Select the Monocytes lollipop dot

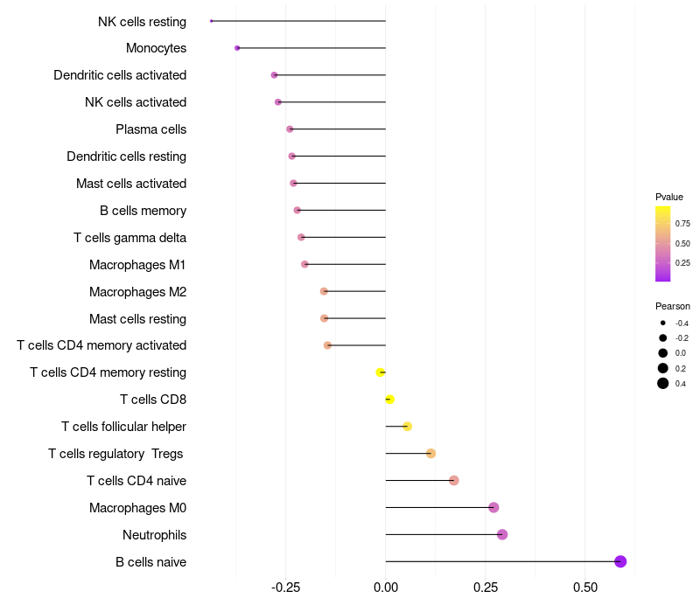point(237,48)
